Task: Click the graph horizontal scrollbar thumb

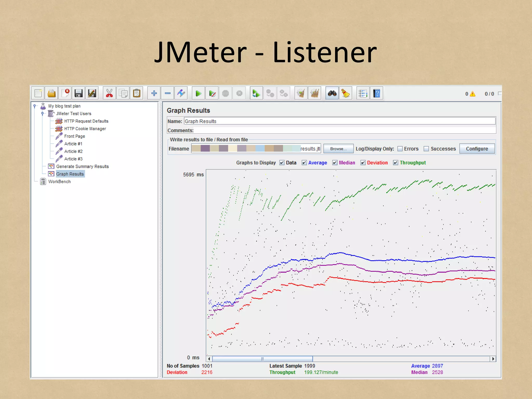Action: click(262, 359)
